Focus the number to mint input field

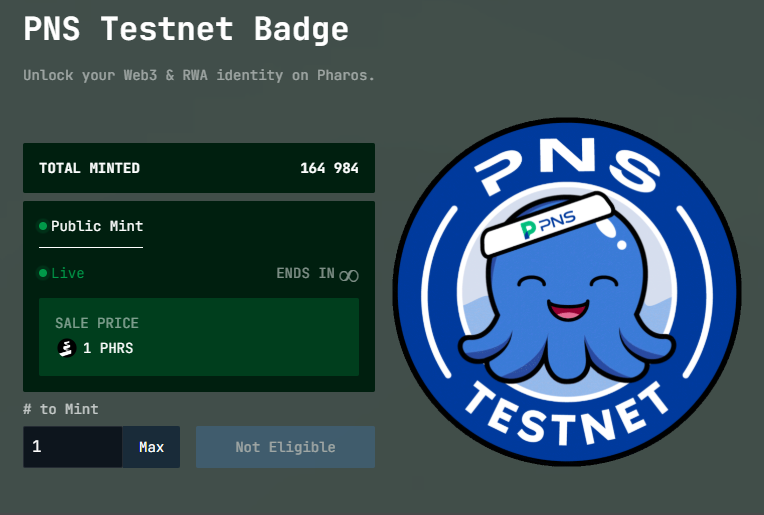[x=73, y=447]
